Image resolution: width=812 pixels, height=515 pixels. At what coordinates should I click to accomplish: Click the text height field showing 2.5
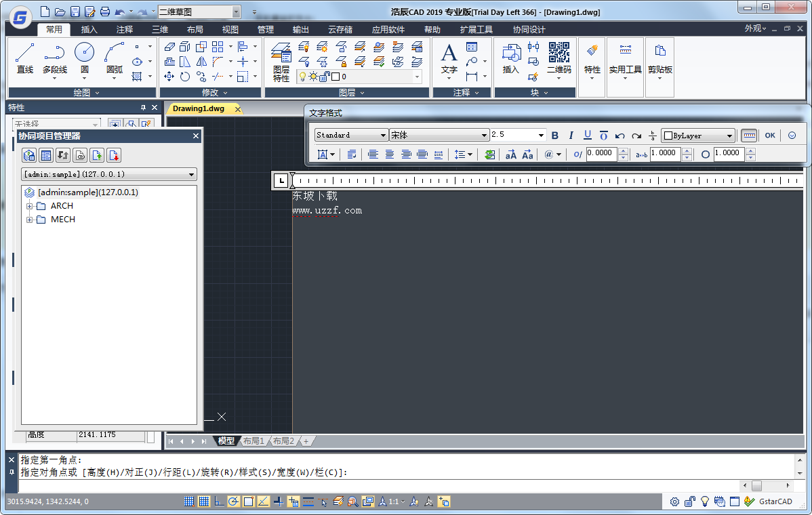(514, 135)
